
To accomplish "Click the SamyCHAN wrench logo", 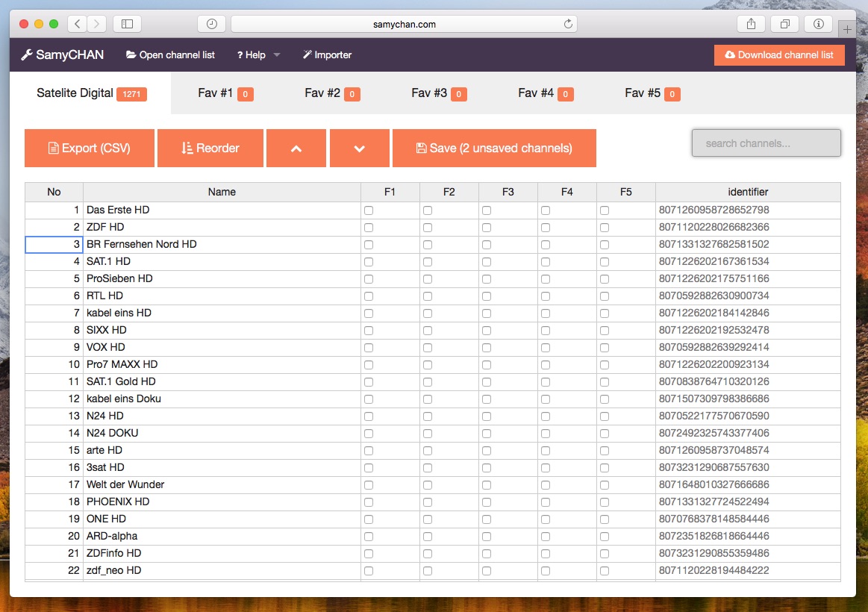I will click(x=63, y=54).
